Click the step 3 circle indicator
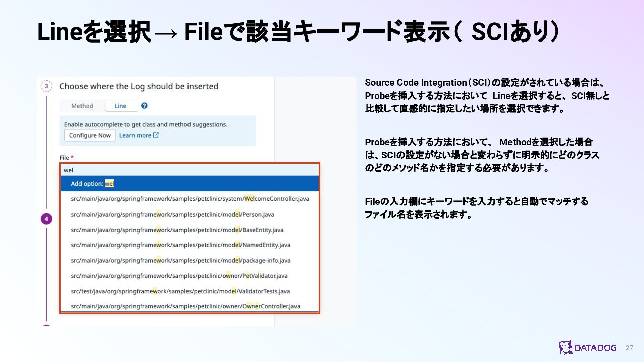 pos(46,86)
